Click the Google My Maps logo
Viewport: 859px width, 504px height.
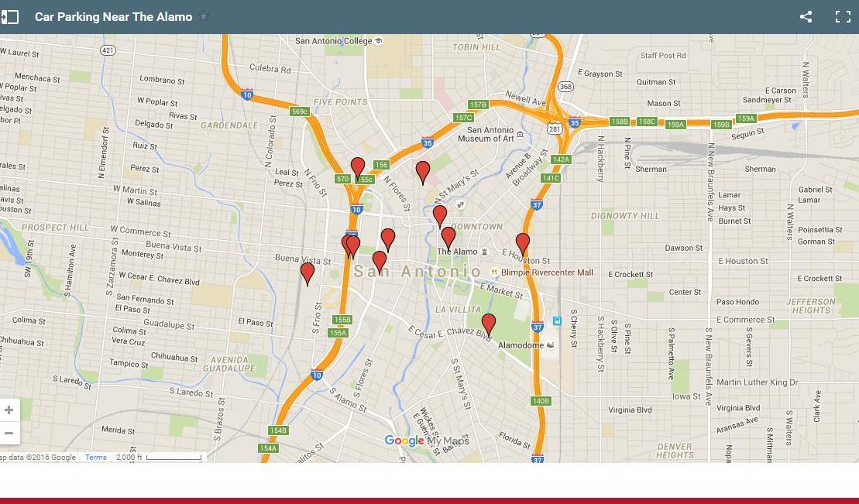[427, 441]
